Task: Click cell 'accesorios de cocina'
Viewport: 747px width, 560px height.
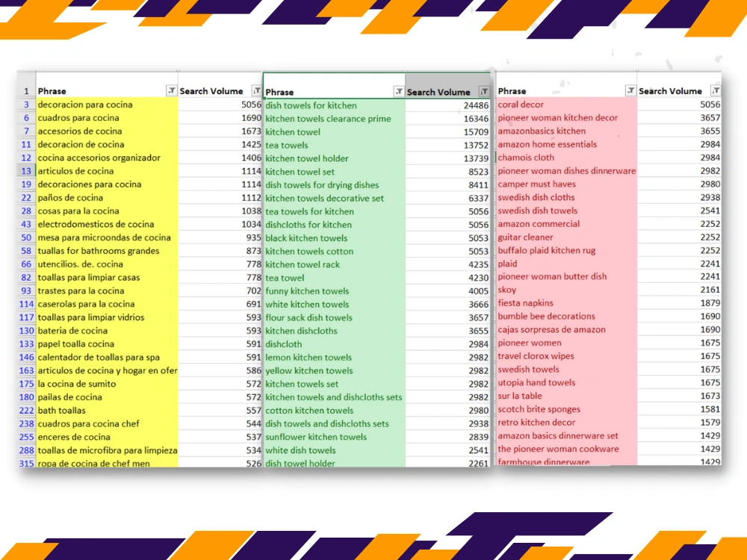Action: pos(107,131)
